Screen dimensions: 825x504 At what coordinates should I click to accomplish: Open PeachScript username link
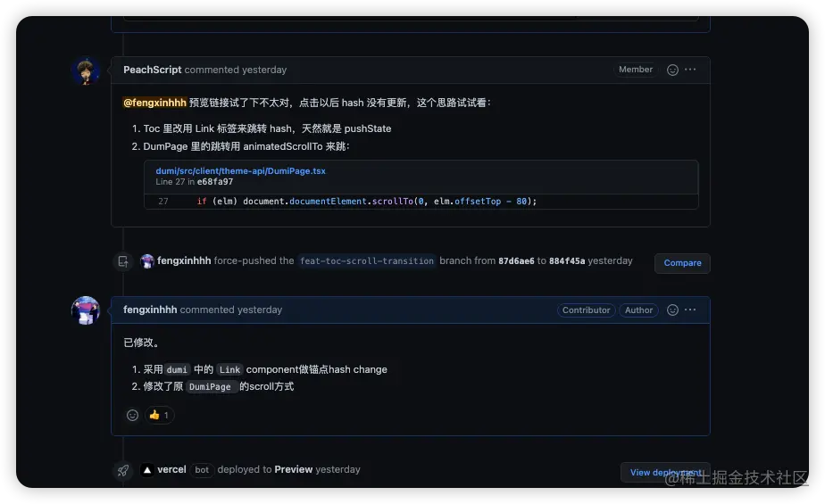click(x=152, y=70)
